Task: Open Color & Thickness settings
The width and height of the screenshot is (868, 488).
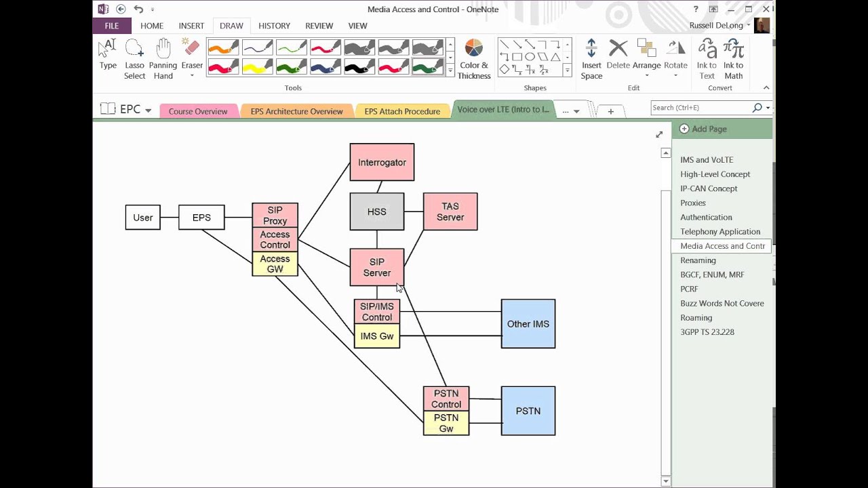Action: [474, 59]
